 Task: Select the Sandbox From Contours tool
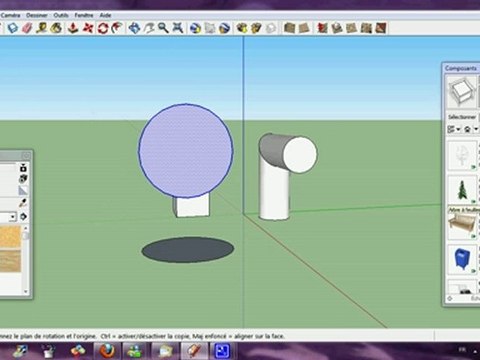pyautogui.click(x=289, y=28)
